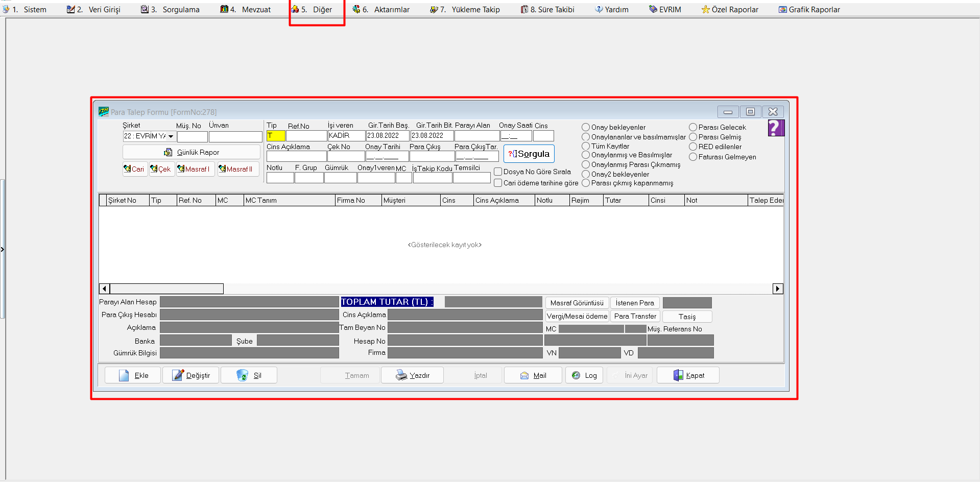Send by Mail button
The height and width of the screenshot is (482, 980).
pyautogui.click(x=533, y=375)
